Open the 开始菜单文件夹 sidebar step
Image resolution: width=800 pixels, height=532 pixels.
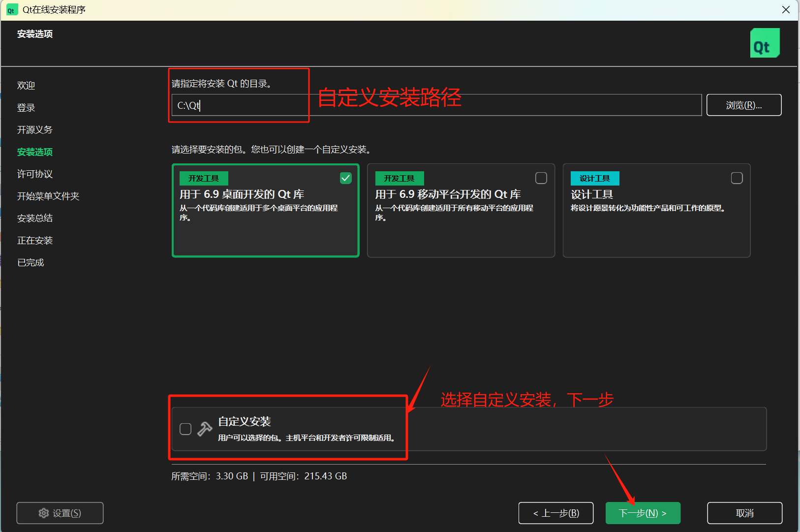(48, 196)
